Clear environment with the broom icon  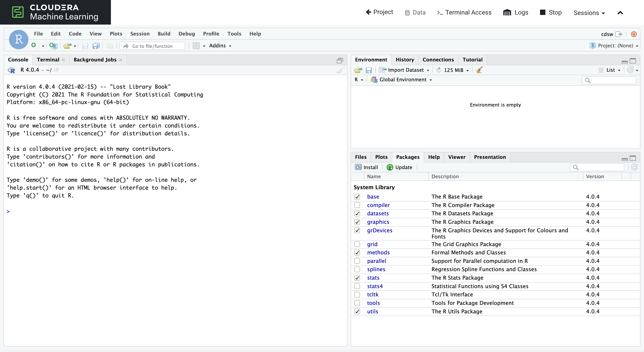point(479,70)
